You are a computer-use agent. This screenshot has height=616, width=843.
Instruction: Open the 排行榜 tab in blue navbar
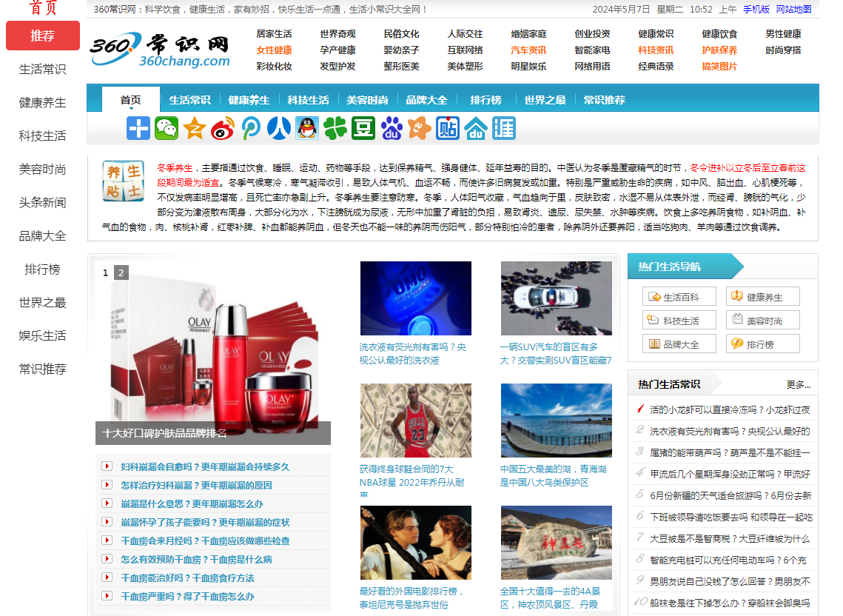click(486, 100)
